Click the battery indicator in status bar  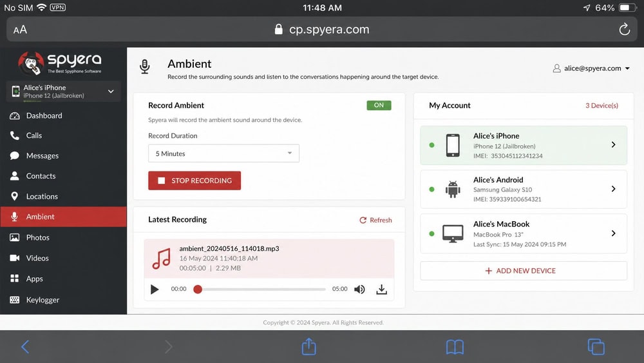[x=627, y=8]
